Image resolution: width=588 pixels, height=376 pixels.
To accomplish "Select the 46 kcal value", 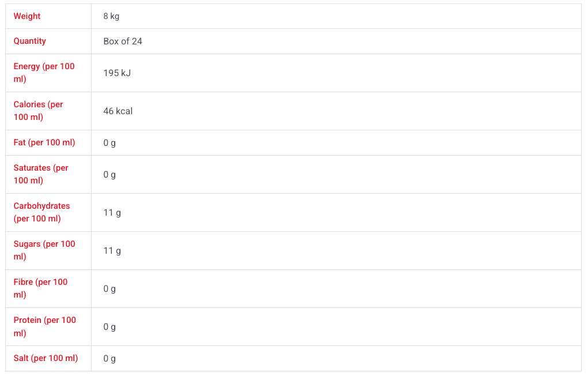I will 118,111.
